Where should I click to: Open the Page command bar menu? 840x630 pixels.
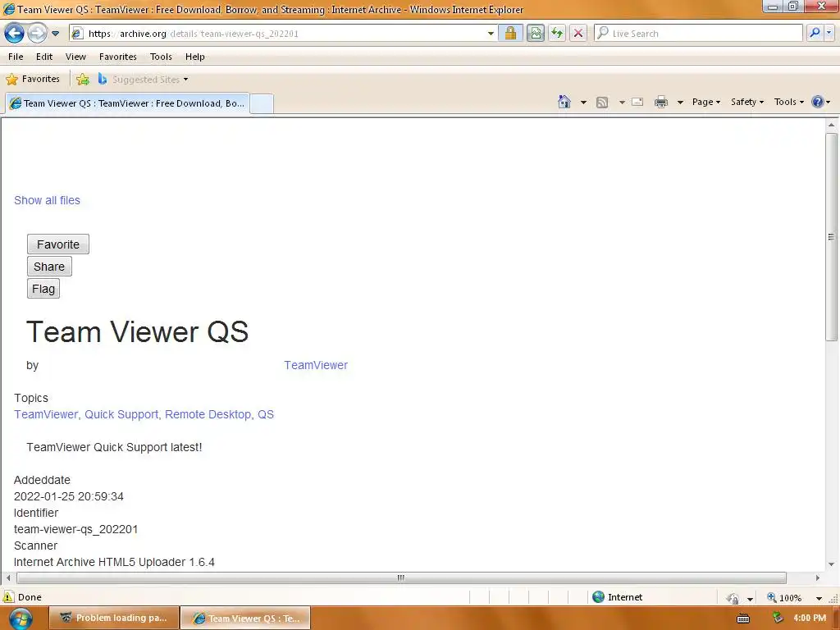(x=706, y=102)
